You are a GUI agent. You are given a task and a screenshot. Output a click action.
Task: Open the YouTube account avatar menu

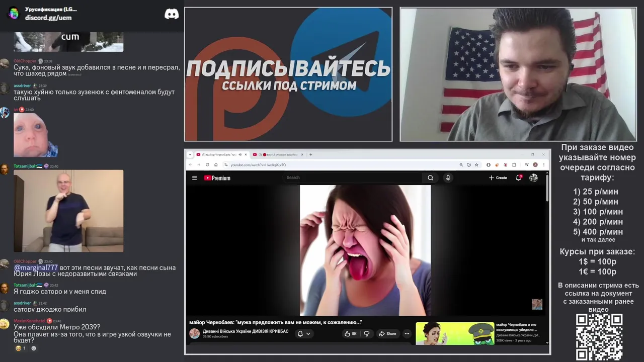tap(533, 177)
